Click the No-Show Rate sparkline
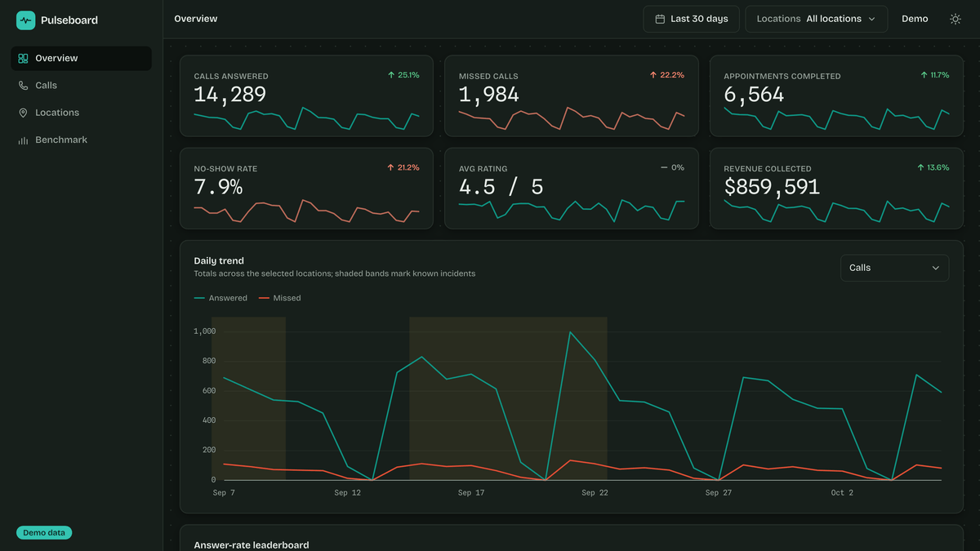The image size is (980, 551). point(306,211)
